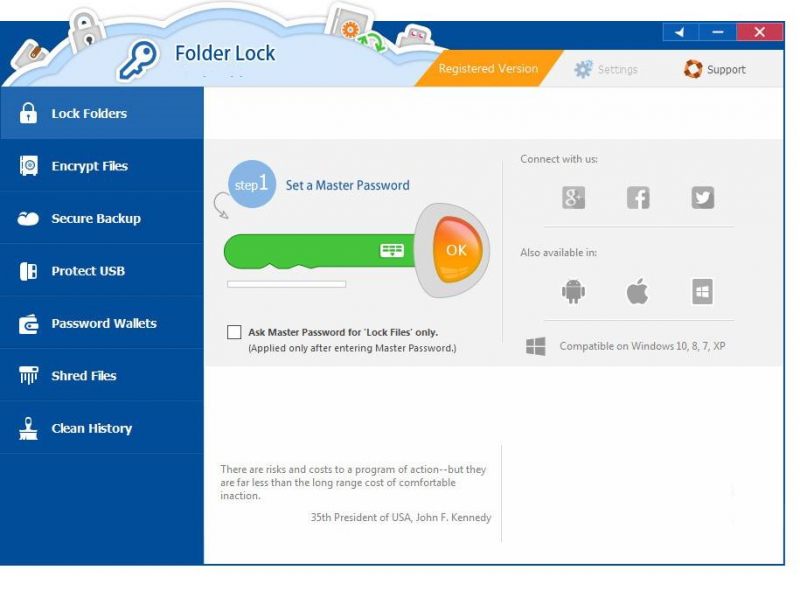Click the Registered Version banner
Viewport: 800px width, 598px height.
click(x=488, y=68)
